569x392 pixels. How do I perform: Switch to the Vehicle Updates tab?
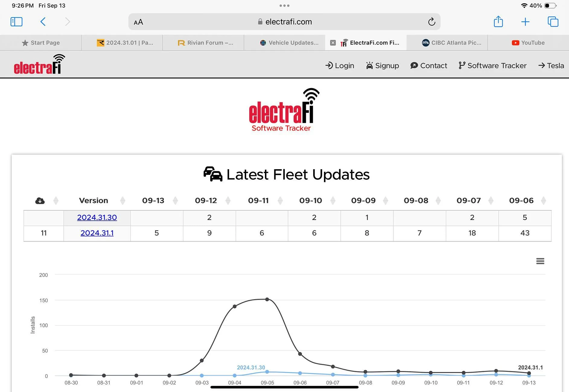[284, 43]
